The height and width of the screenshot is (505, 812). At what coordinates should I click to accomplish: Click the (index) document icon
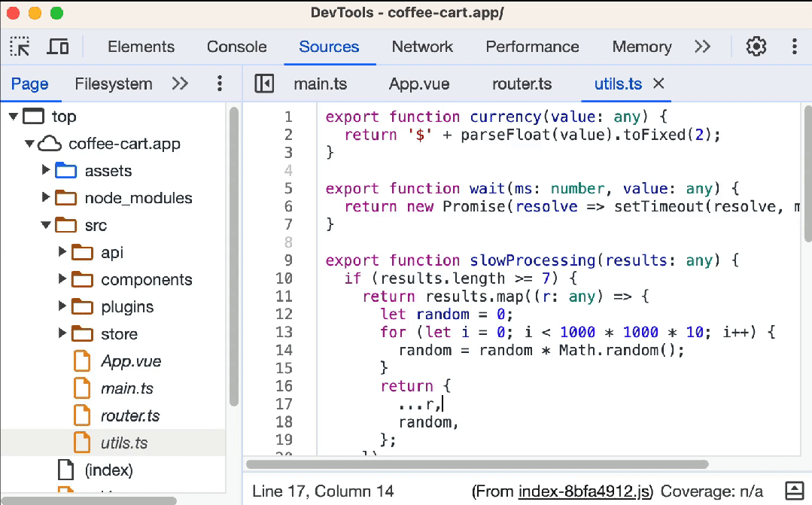65,470
